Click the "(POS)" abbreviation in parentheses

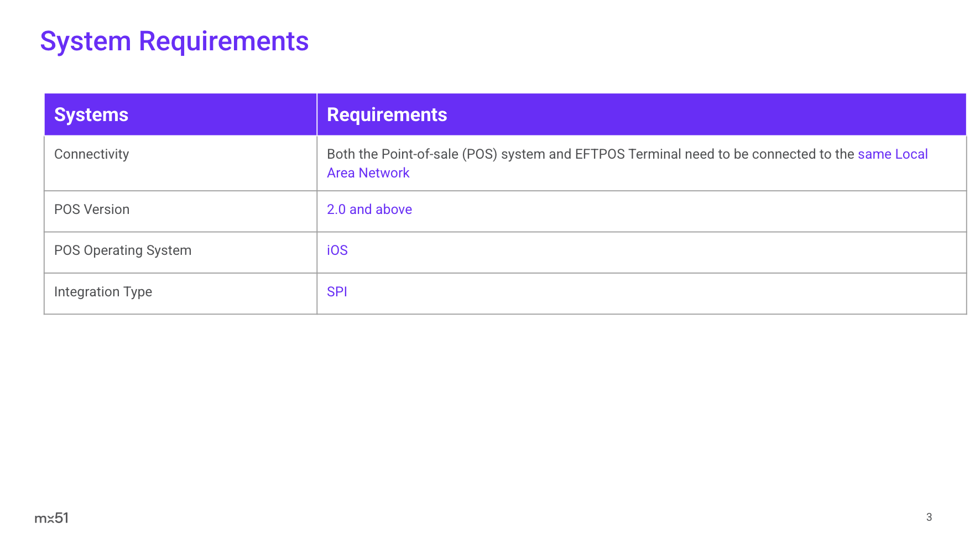click(479, 154)
